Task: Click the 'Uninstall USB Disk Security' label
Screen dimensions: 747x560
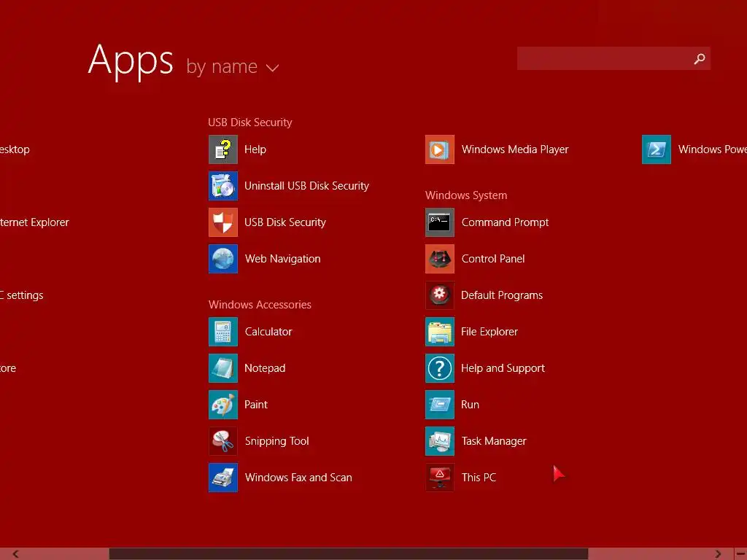Action: [x=307, y=186]
